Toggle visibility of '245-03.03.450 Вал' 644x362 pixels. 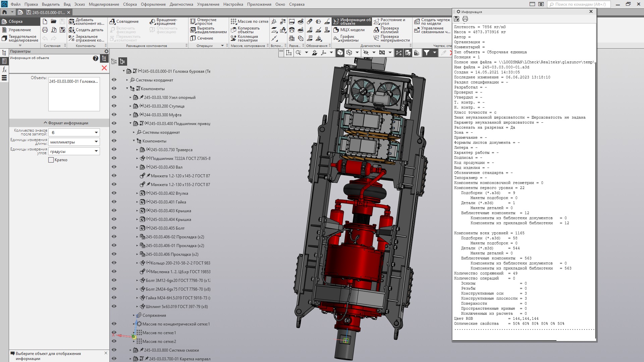[114, 167]
